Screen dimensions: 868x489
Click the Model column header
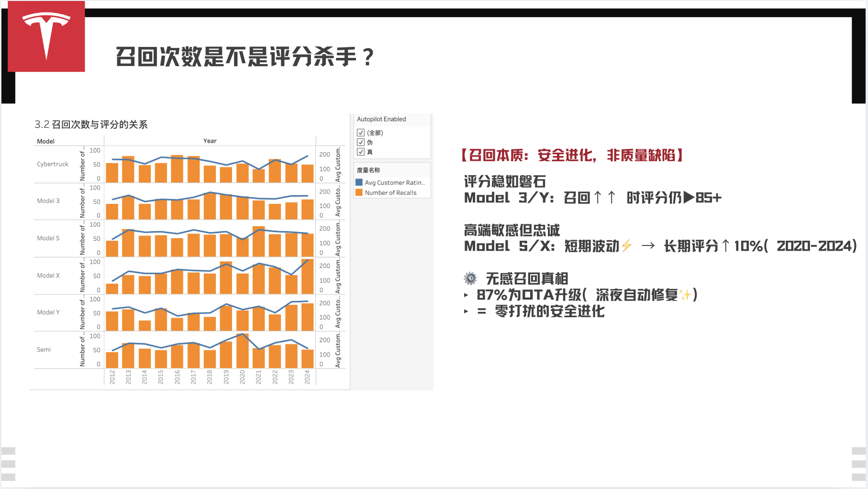click(x=46, y=141)
